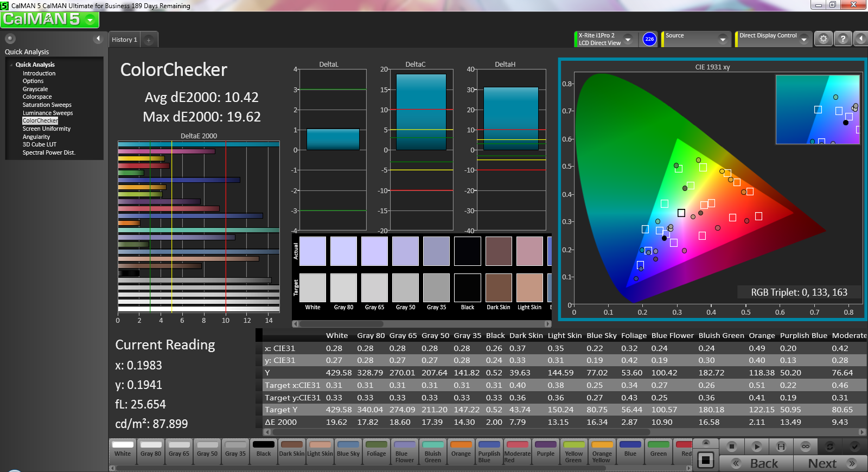Open the Colorspace workflow page

pos(37,97)
